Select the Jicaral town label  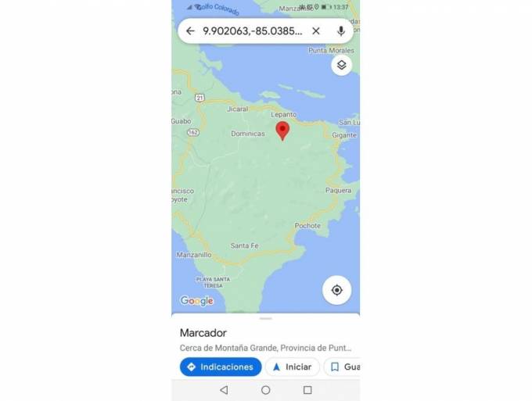click(x=238, y=109)
